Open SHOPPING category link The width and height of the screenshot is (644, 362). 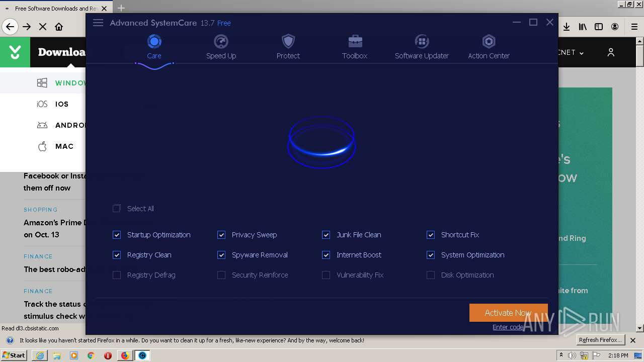41,210
